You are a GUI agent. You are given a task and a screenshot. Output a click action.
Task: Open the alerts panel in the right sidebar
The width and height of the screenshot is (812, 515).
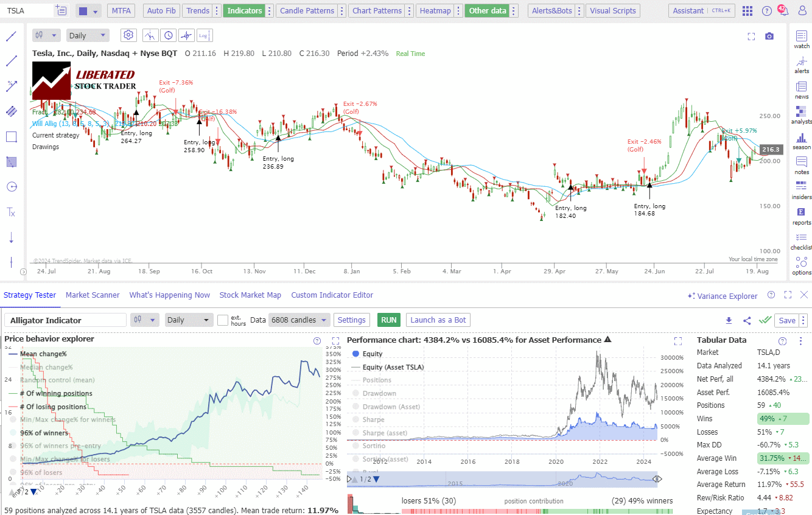[x=802, y=63]
